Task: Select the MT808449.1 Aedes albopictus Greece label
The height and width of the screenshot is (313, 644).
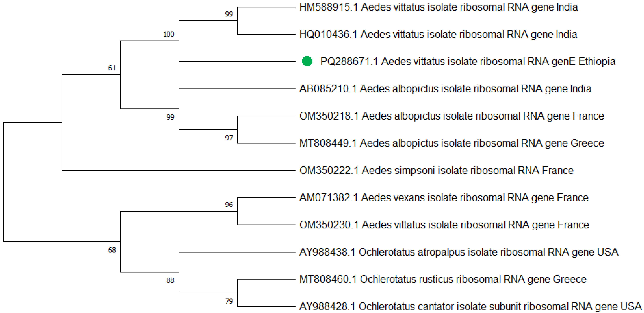Action: click(451, 143)
